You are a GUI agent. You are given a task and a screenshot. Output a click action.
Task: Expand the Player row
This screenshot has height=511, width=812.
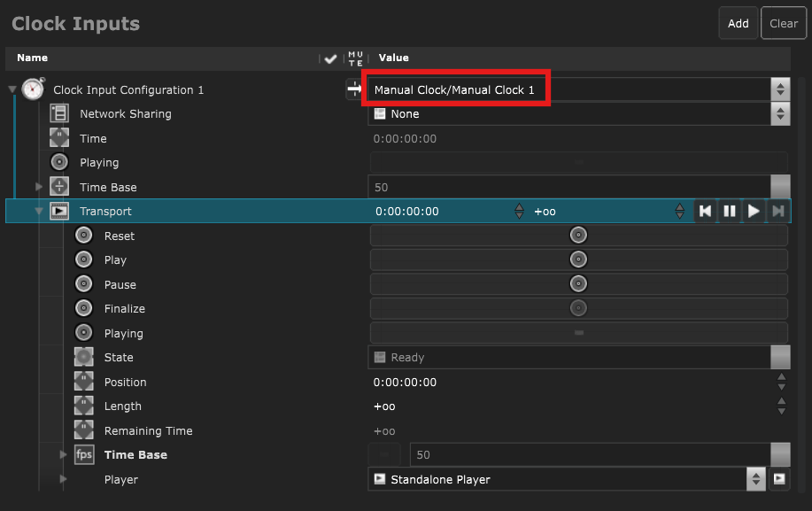pos(63,479)
